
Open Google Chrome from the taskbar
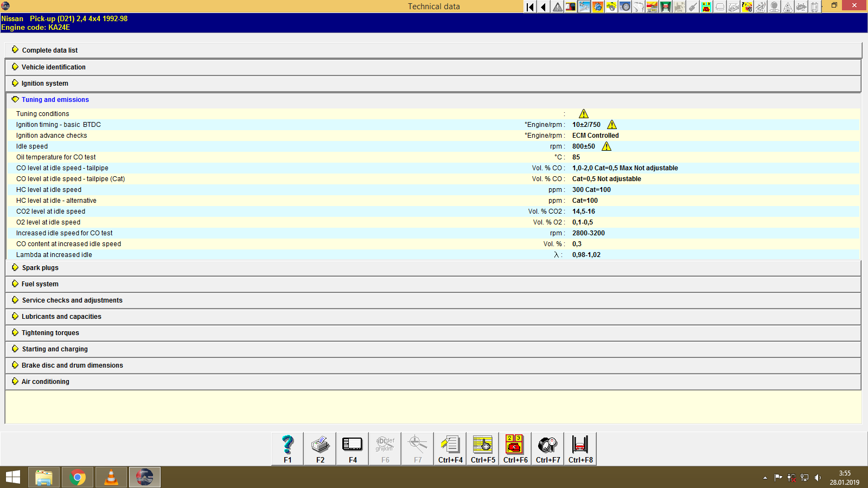[77, 477]
